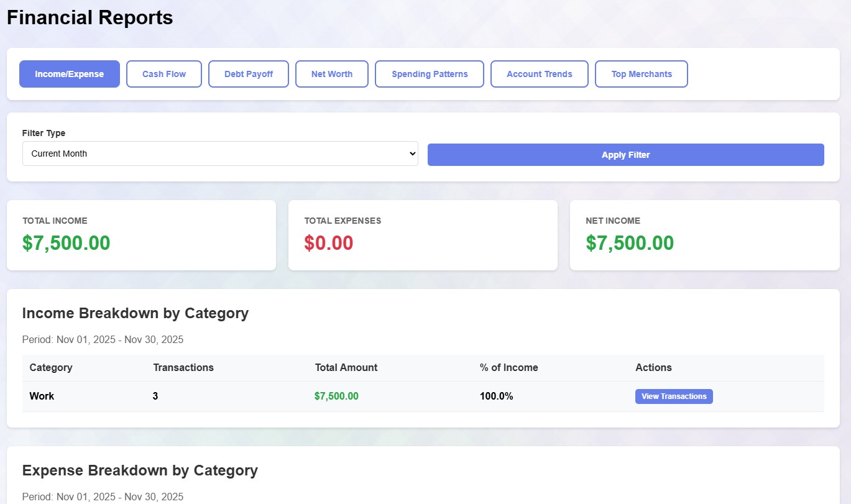Viewport: 851px width, 504px height.
Task: View the Top Merchants tab
Action: pyautogui.click(x=642, y=74)
